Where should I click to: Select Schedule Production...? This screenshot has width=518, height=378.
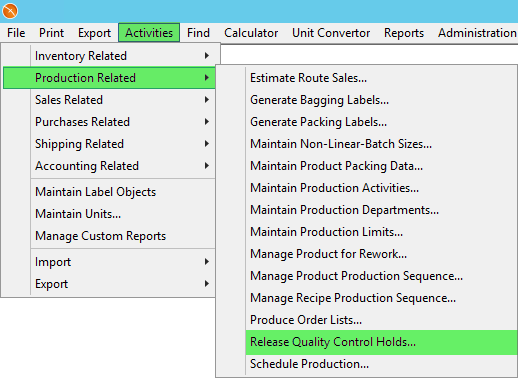(367, 364)
